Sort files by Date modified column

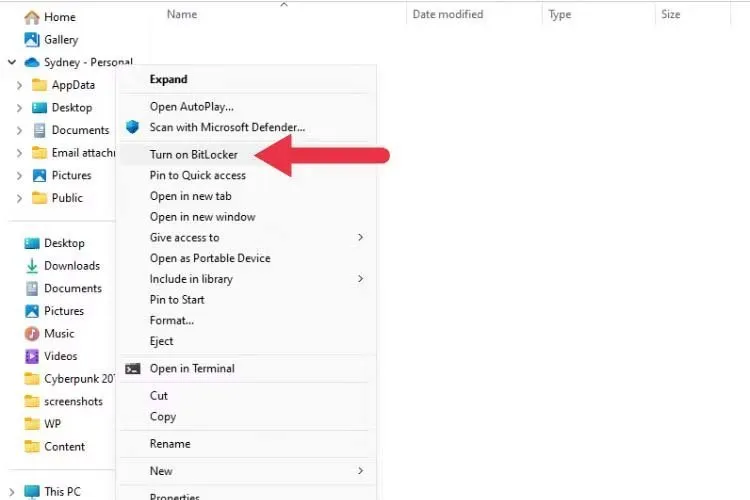447,14
